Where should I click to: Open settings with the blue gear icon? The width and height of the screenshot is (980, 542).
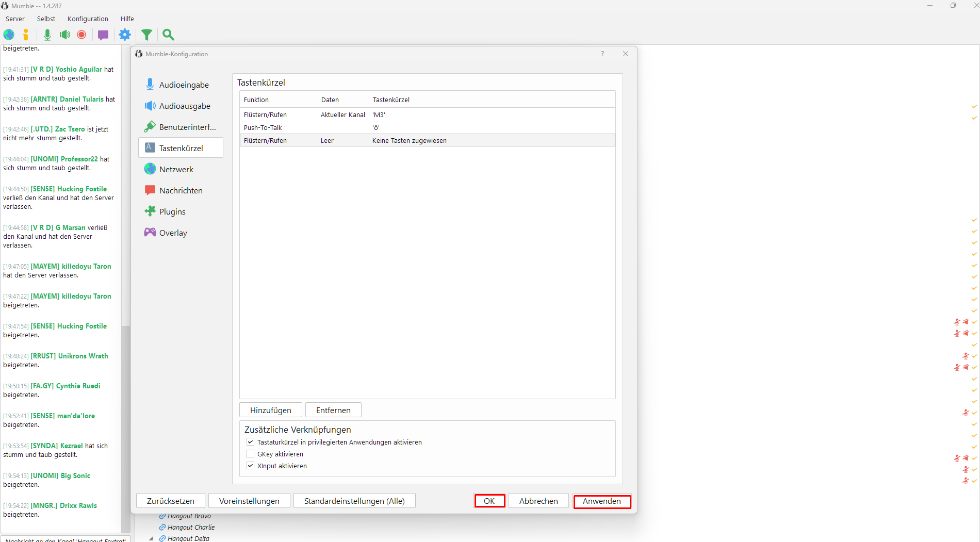tap(125, 35)
